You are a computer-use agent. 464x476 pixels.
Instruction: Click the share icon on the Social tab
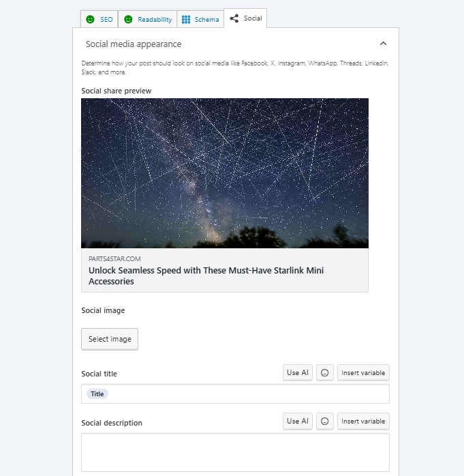(234, 18)
